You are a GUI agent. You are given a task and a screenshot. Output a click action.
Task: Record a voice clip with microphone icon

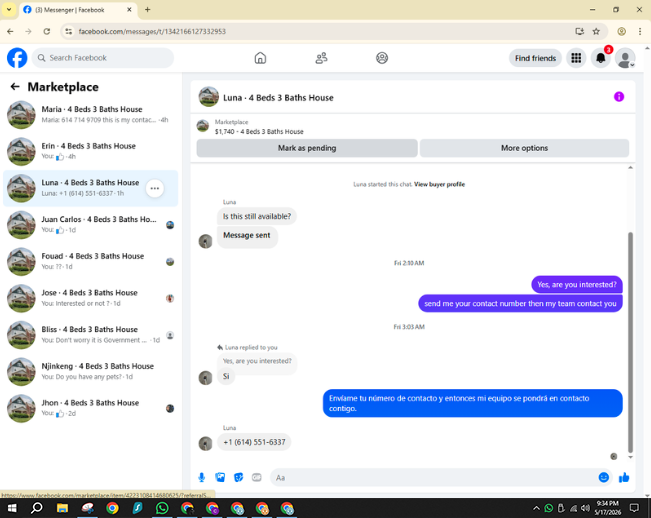[201, 477]
